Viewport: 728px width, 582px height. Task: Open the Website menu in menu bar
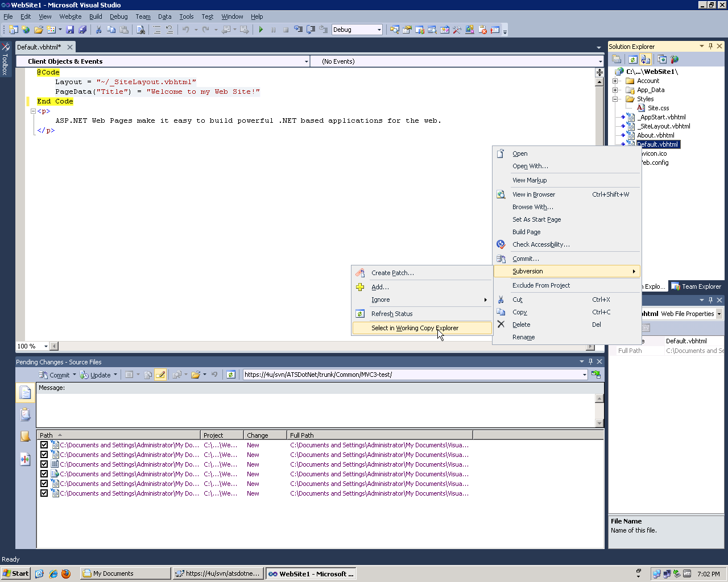pos(71,16)
